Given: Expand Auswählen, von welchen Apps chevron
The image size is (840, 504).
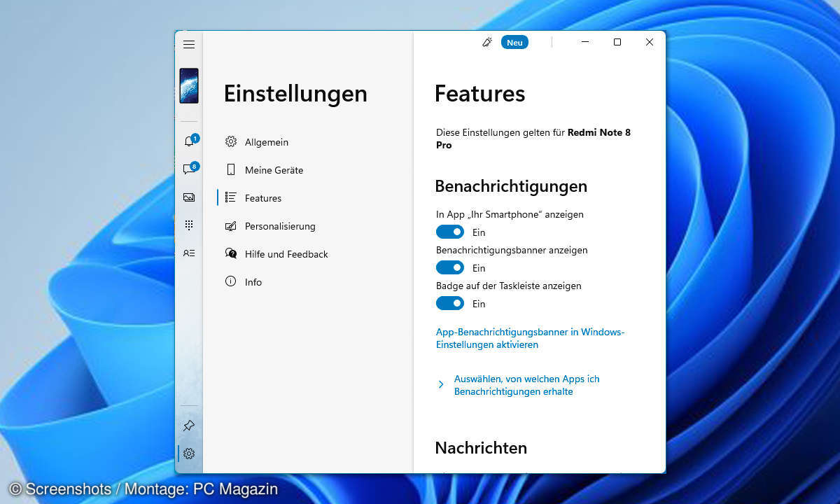Looking at the screenshot, I should coord(441,384).
